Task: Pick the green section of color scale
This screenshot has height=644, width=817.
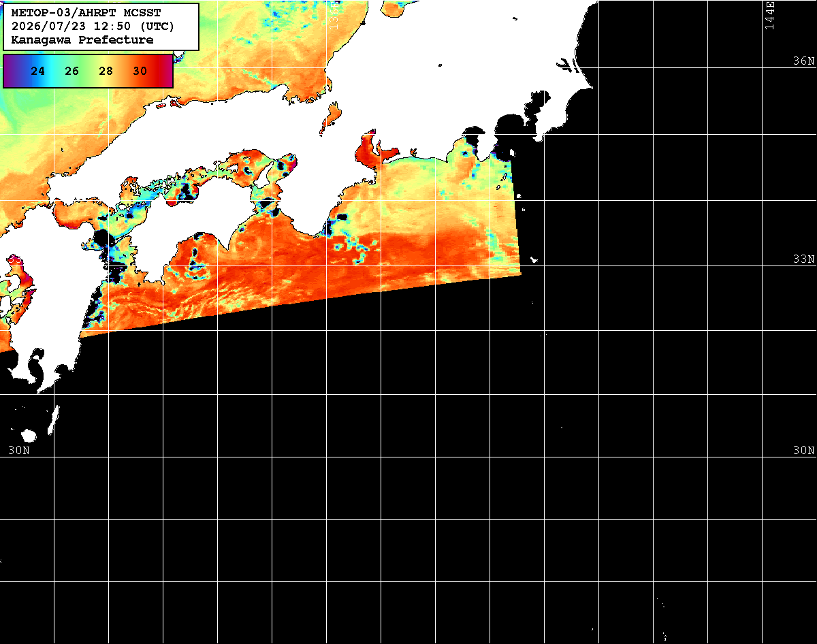Action: (x=87, y=71)
